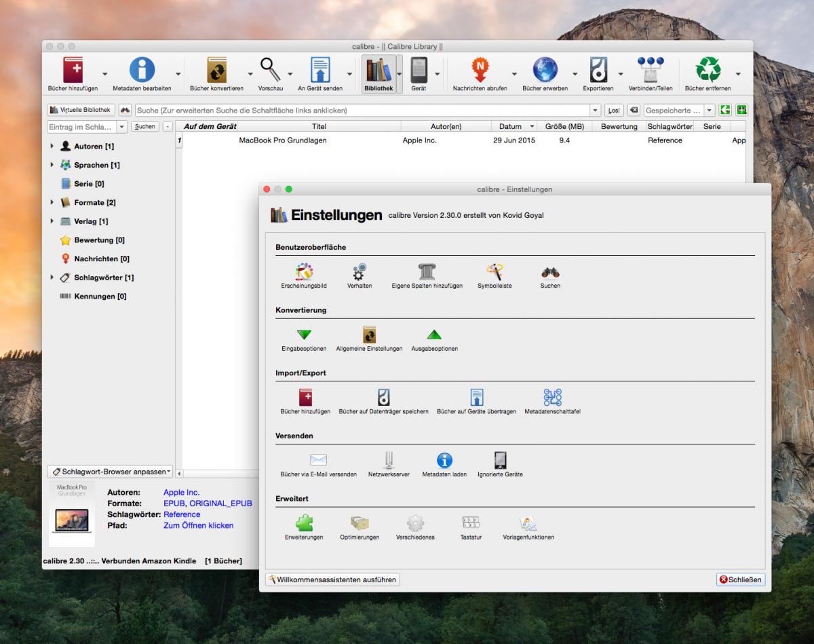814x644 pixels.
Task: Click the MacBook Pro Grundlagen cover thumbnail
Action: click(x=72, y=514)
